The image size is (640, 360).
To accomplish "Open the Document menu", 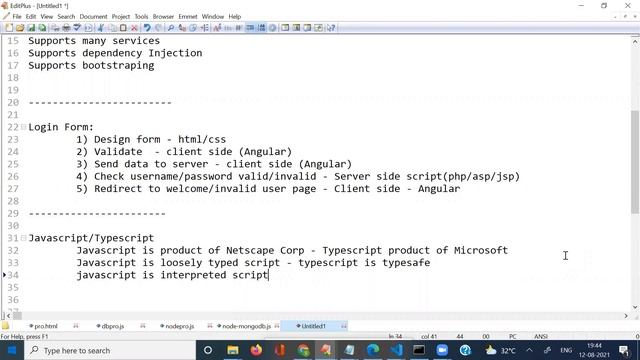I will (93, 17).
